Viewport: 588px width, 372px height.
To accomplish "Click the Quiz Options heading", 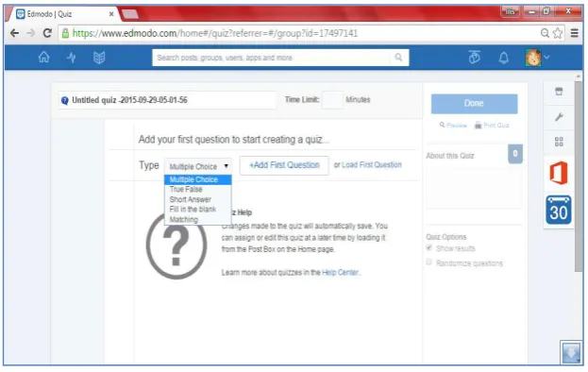I will point(445,237).
